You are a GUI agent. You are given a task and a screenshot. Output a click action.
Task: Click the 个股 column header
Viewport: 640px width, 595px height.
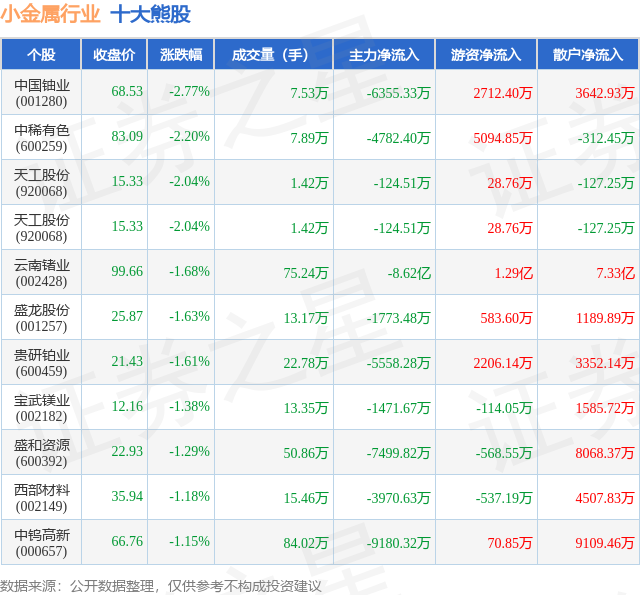[41, 54]
